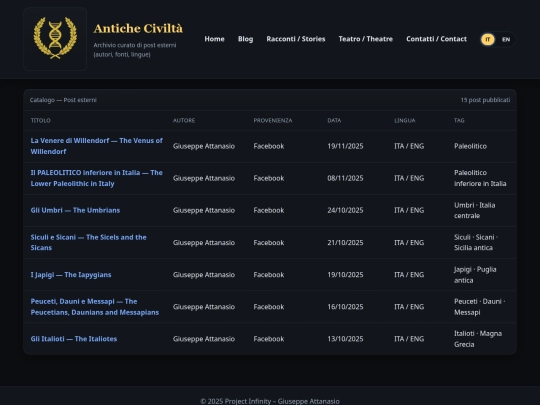Open the Blog menu item
This screenshot has width=540, height=405.
point(245,39)
